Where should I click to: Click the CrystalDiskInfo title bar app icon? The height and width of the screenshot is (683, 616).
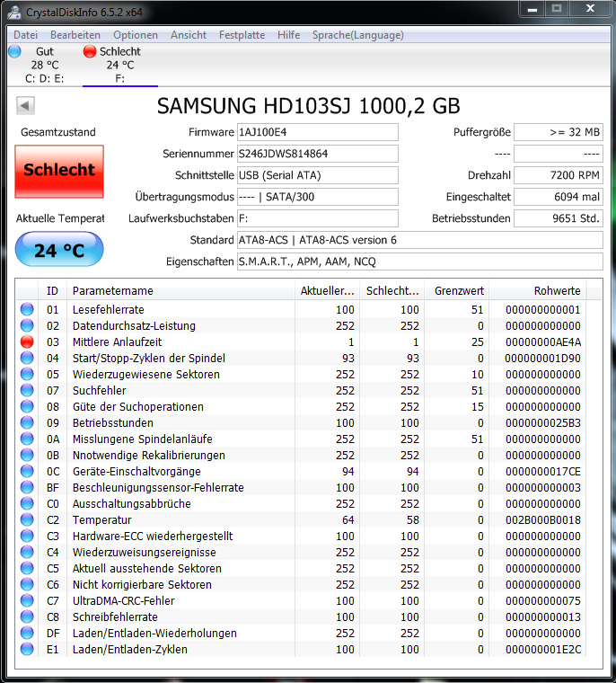coord(14,12)
